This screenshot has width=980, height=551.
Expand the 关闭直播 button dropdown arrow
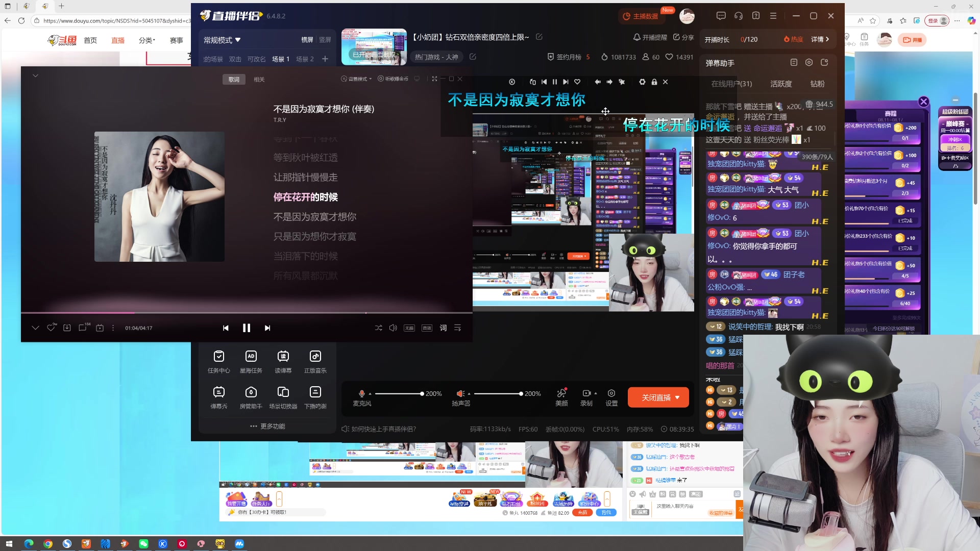(x=677, y=397)
